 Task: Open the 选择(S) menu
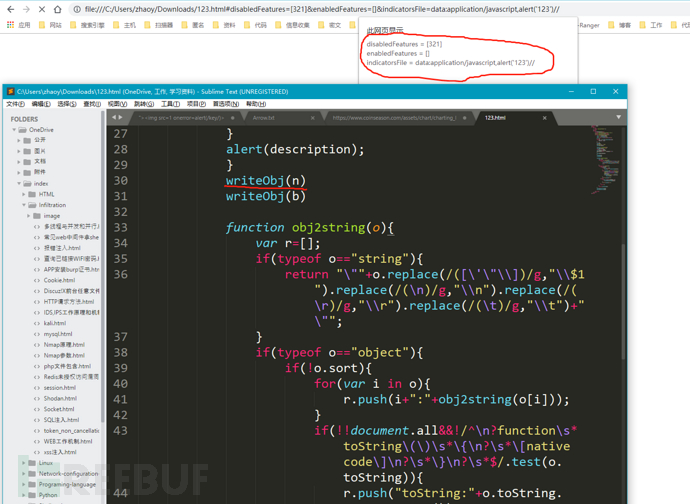tap(67, 104)
